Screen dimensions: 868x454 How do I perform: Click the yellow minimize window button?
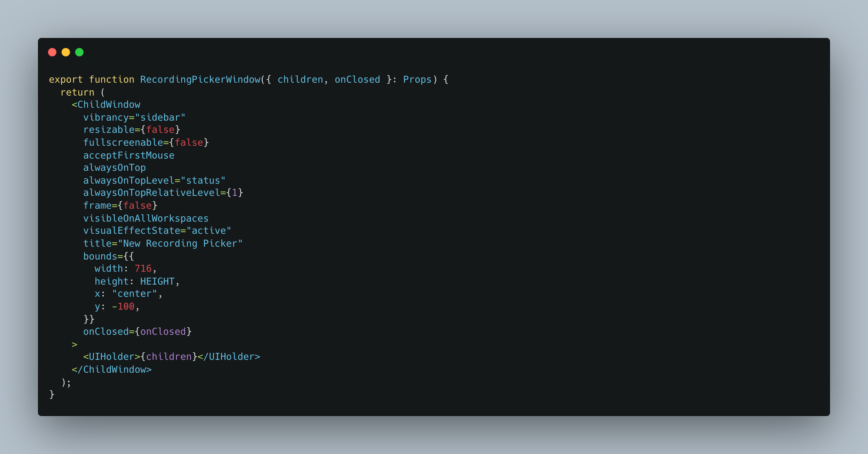pos(66,52)
